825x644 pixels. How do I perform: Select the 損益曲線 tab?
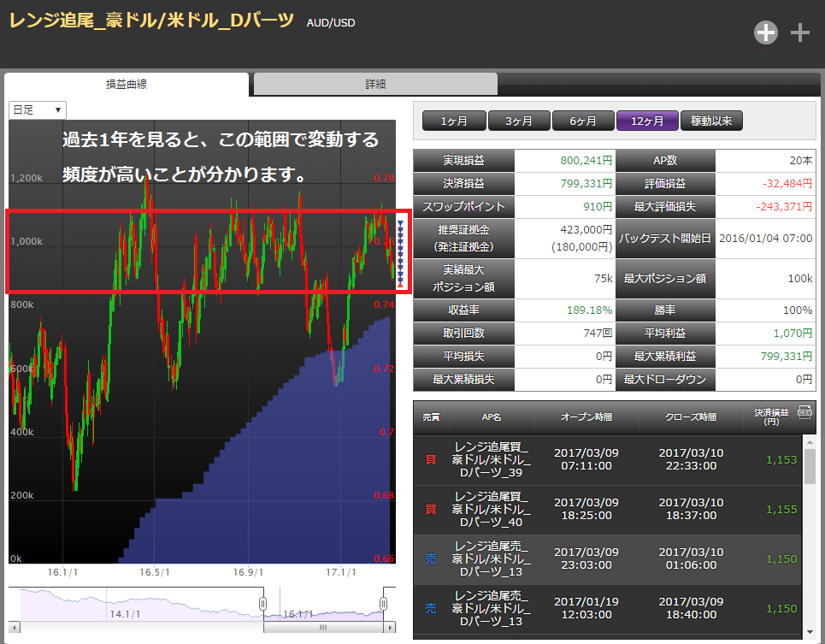click(x=127, y=84)
